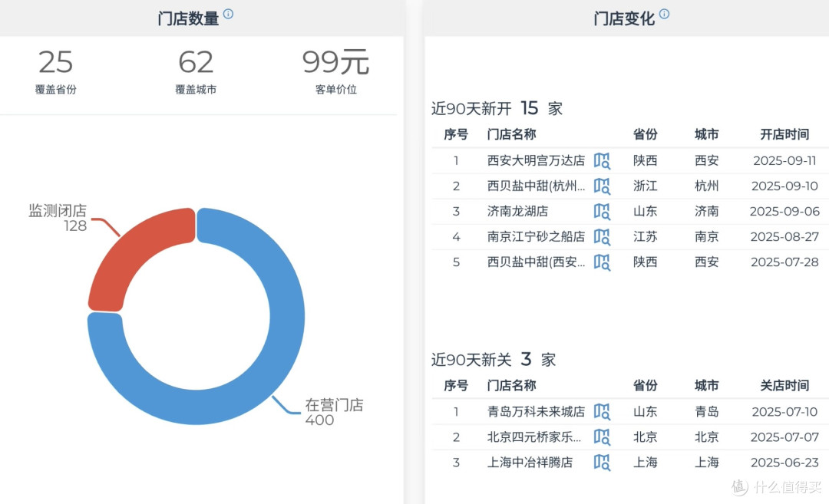Screen dimensions: 829x504
Task: Select store name 济南龙湖店
Action: point(517,211)
